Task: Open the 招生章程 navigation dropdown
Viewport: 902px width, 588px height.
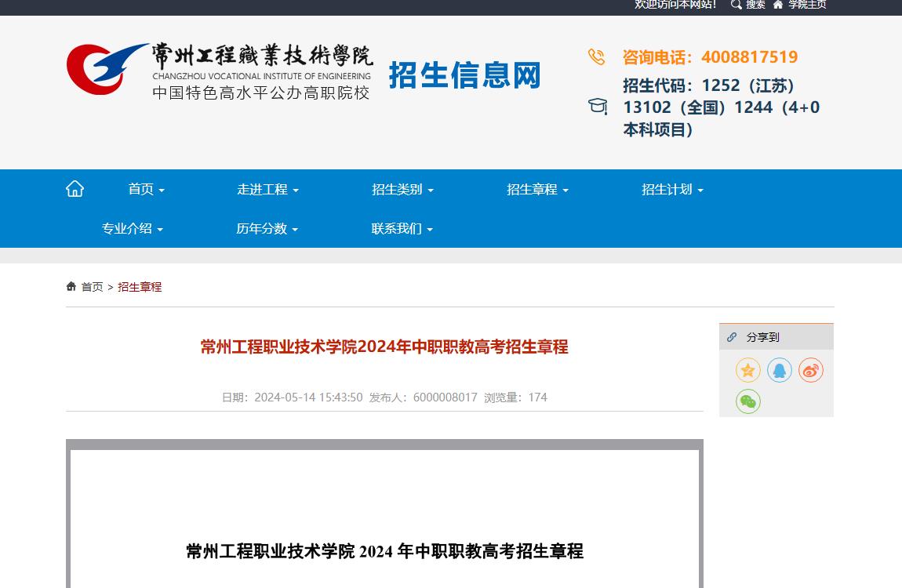Action: tap(537, 189)
